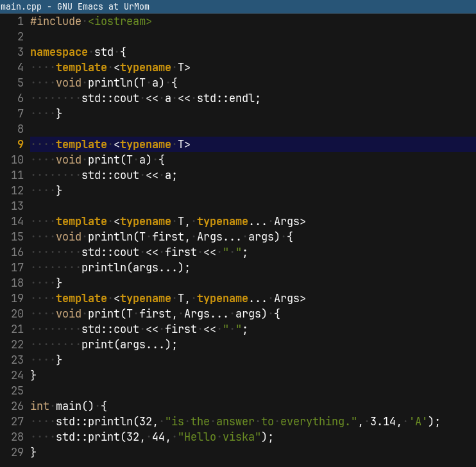This screenshot has height=467, width=476.
Task: Click "println(T a)" on line 5
Action: tap(126, 83)
